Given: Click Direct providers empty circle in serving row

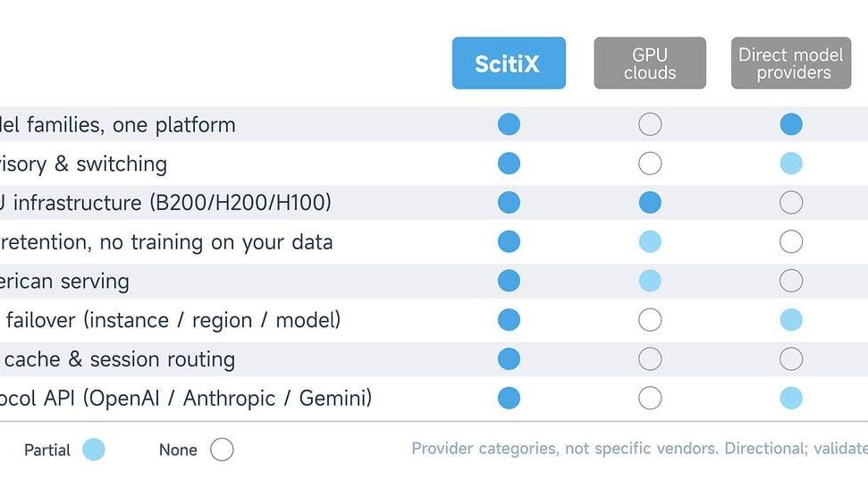Looking at the screenshot, I should (x=791, y=281).
